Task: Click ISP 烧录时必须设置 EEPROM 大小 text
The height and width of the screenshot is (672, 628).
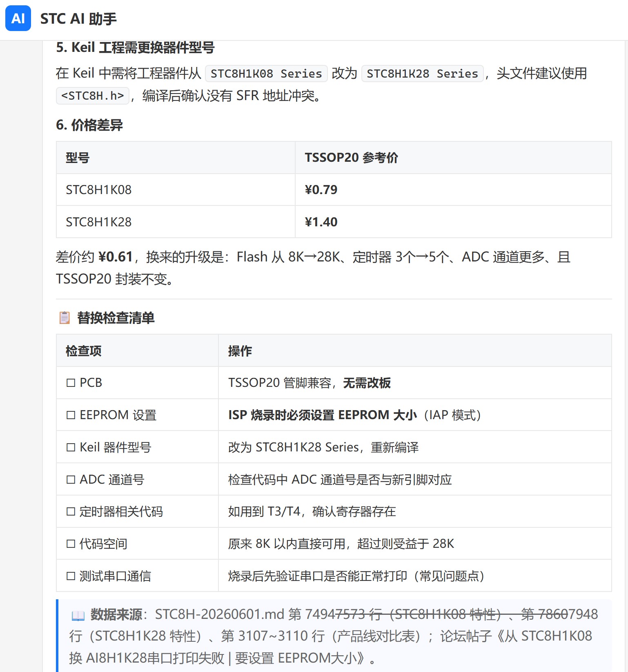Action: 323,415
